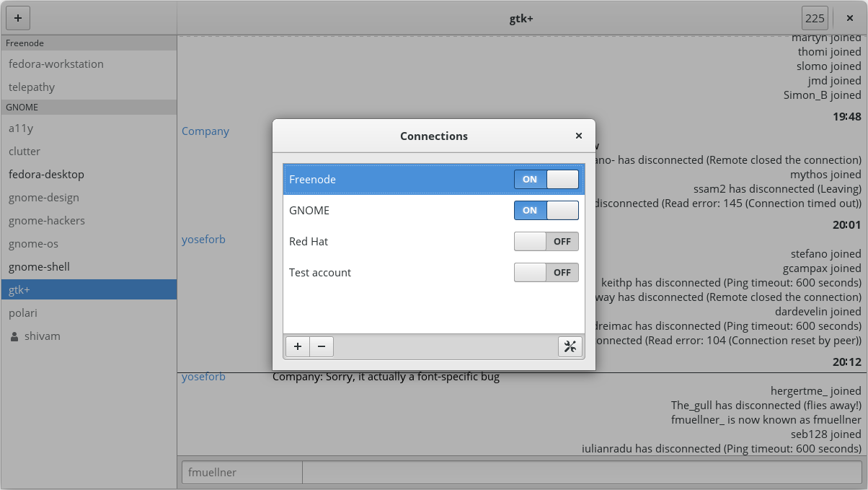Focus the chat message entry field
The image size is (868, 490).
pos(582,473)
